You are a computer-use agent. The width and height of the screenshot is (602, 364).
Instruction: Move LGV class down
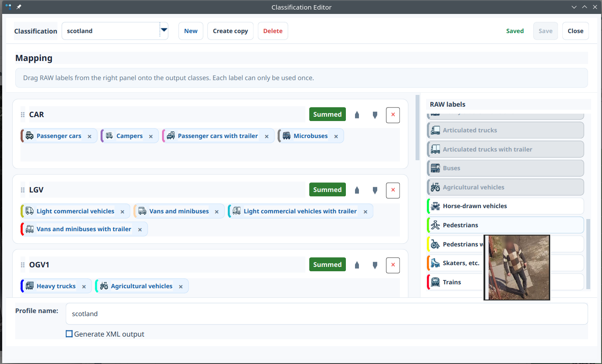tap(375, 190)
